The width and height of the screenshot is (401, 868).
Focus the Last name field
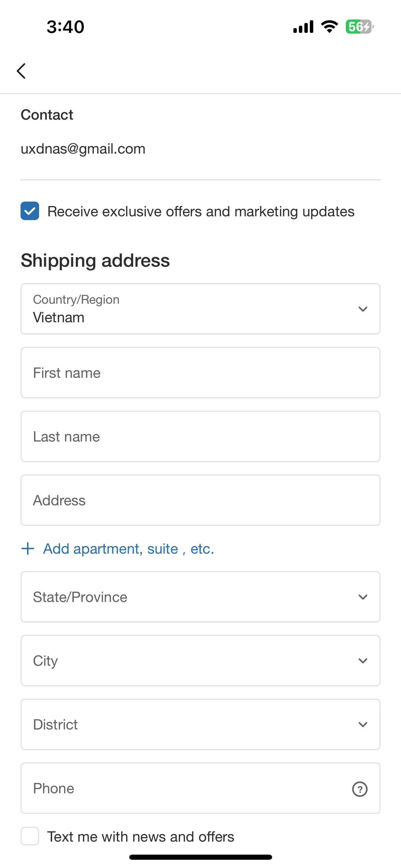click(200, 436)
